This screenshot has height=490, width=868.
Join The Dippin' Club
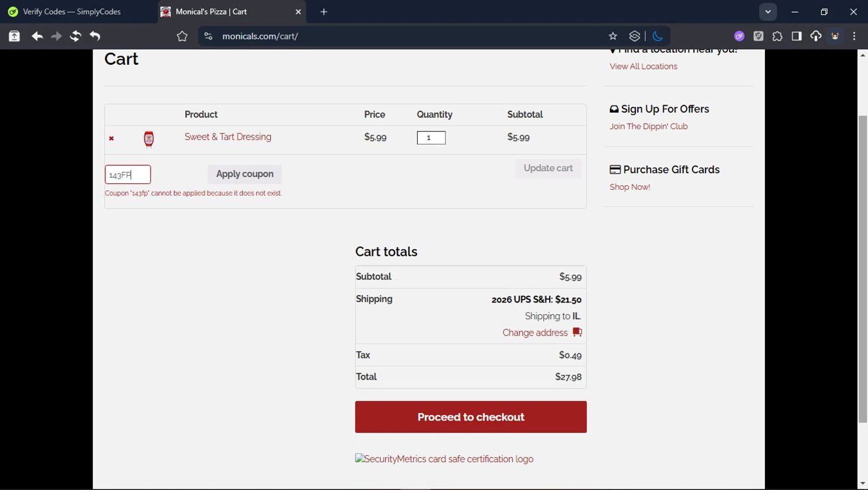click(x=649, y=127)
